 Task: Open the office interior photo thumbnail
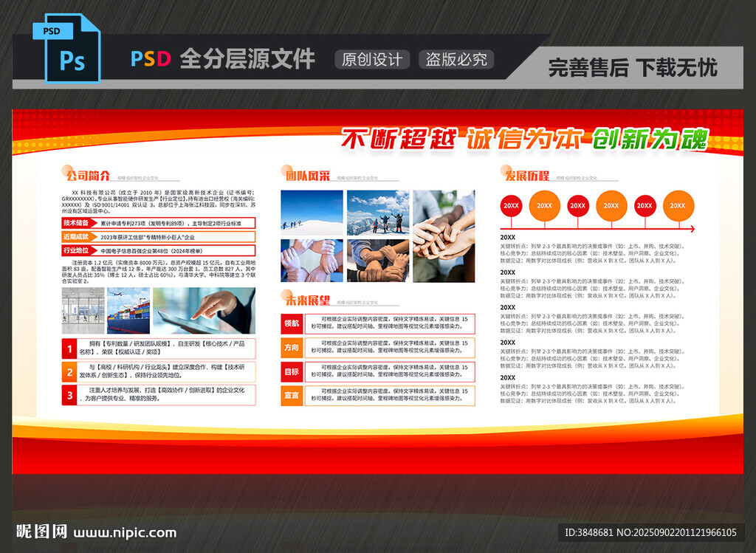83,311
